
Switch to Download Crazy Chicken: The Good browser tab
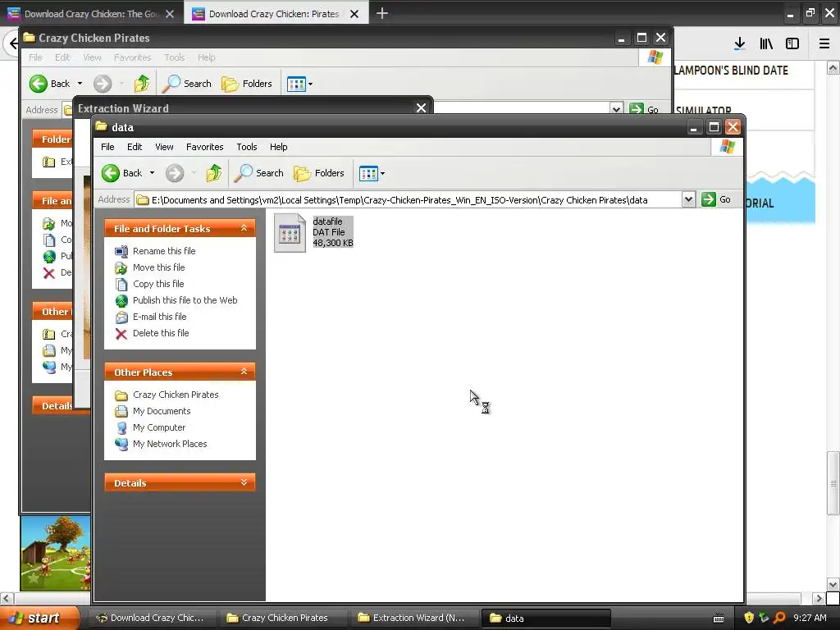(x=92, y=14)
